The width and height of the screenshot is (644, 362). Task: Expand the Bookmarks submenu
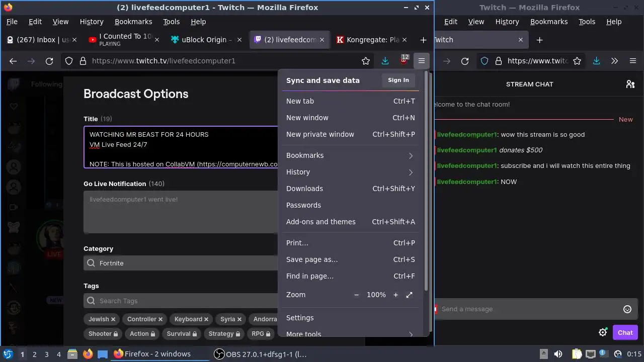(x=351, y=155)
